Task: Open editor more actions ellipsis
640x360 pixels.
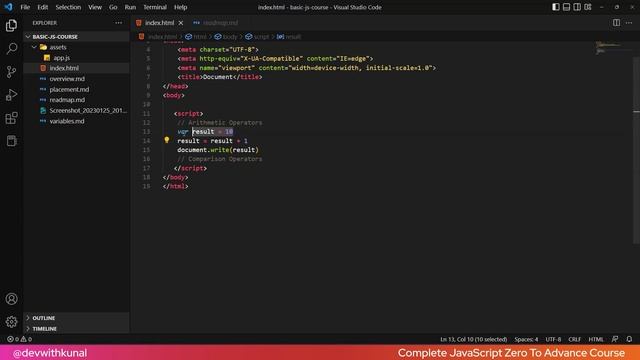Action: (629, 23)
